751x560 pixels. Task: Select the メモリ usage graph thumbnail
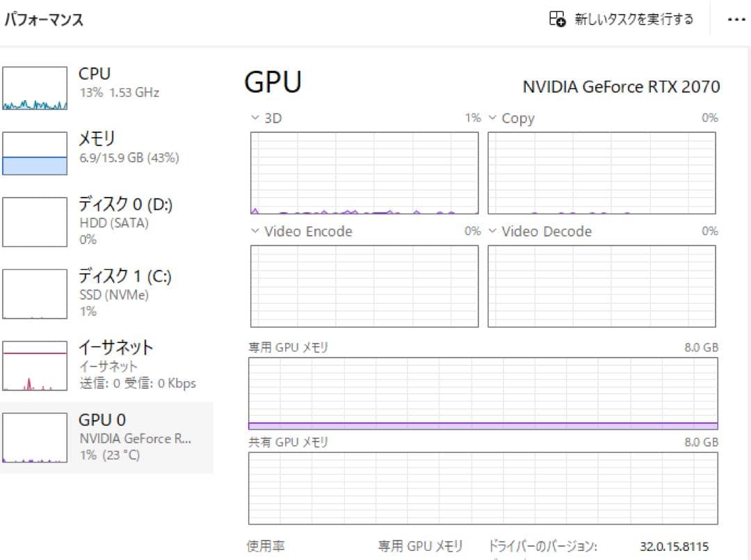[35, 154]
